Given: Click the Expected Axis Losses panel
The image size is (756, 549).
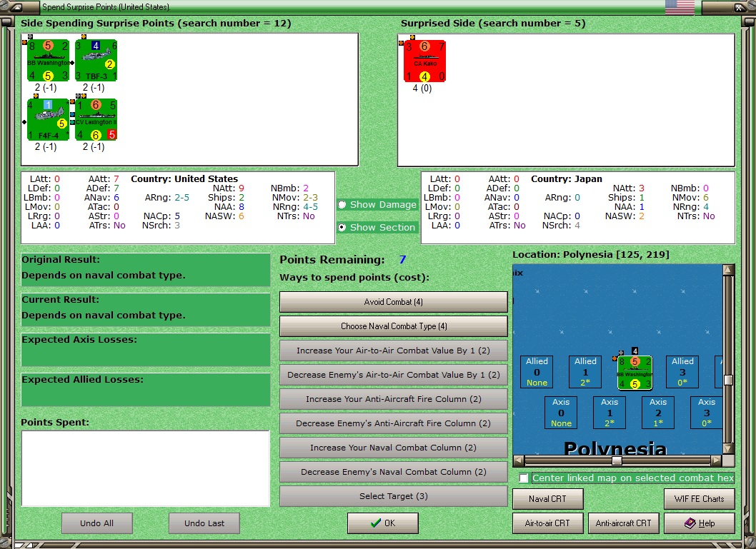Looking at the screenshot, I should point(146,349).
